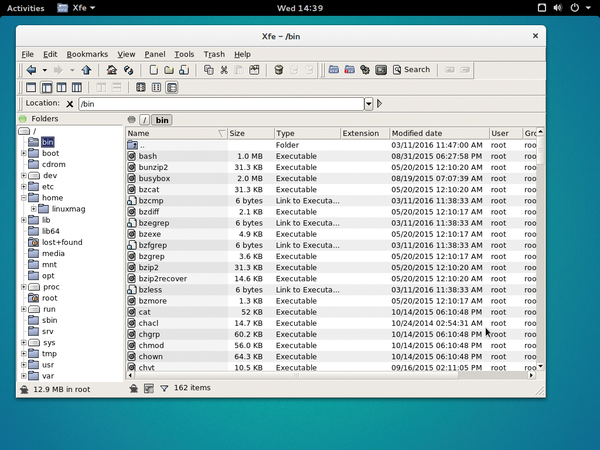Open the Trash menu

[214, 54]
